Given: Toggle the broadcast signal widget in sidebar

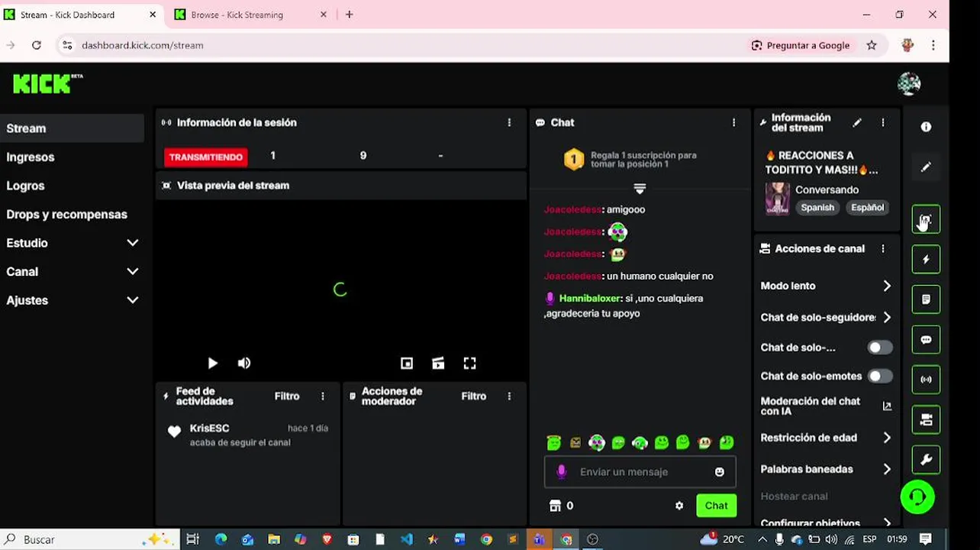Looking at the screenshot, I should pos(926,379).
